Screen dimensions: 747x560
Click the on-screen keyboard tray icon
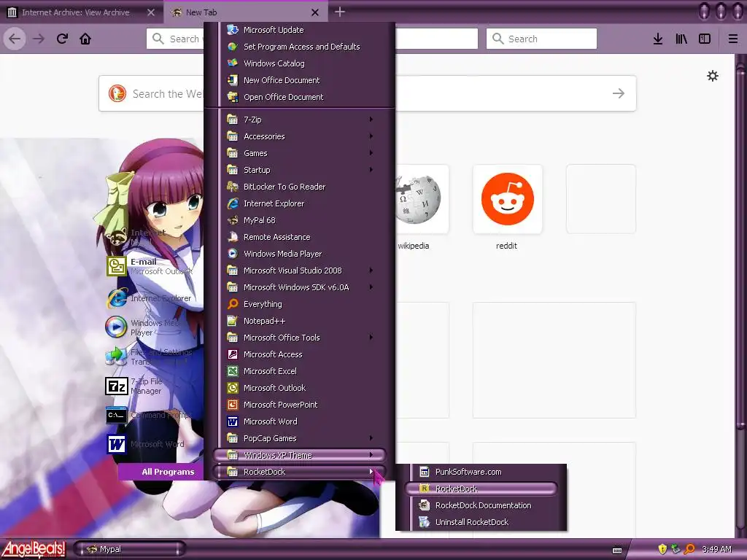click(617, 551)
